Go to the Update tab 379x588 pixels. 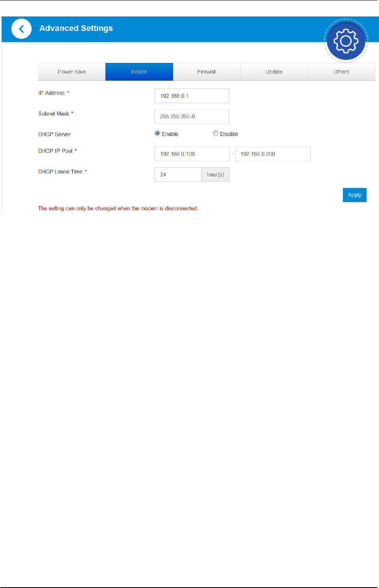coord(274,72)
